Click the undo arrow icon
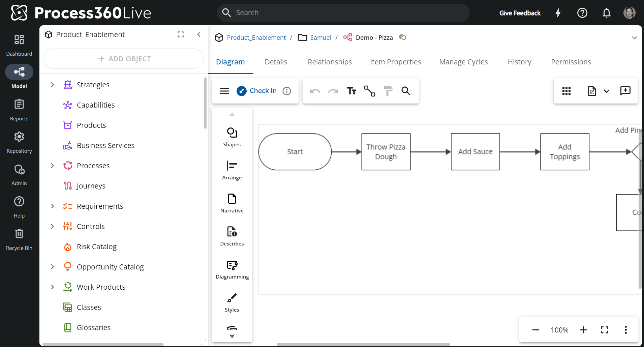The width and height of the screenshot is (644, 347). [x=315, y=91]
